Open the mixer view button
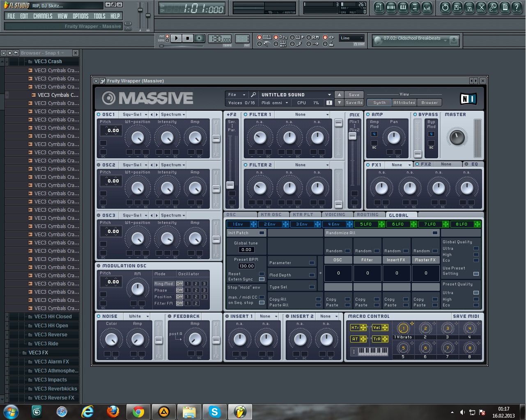The image size is (526, 420). pyautogui.click(x=427, y=7)
